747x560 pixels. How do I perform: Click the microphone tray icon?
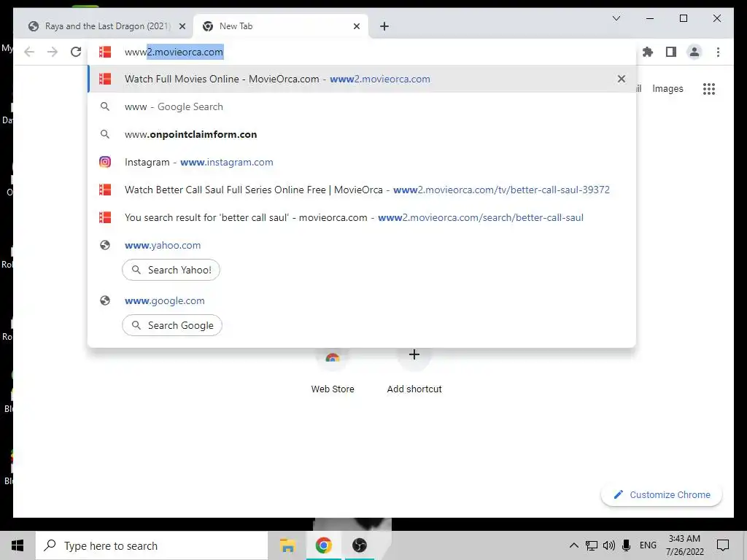(x=626, y=545)
